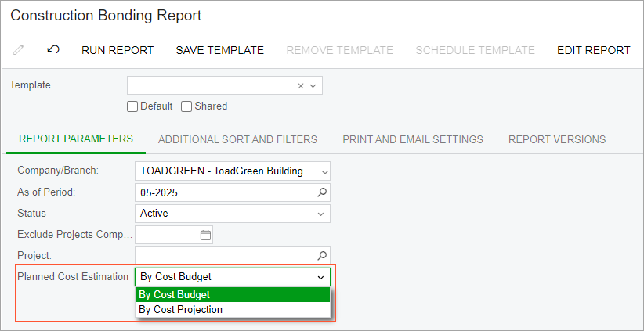644x331 pixels.
Task: Switch to Report Versions tab
Action: (557, 139)
